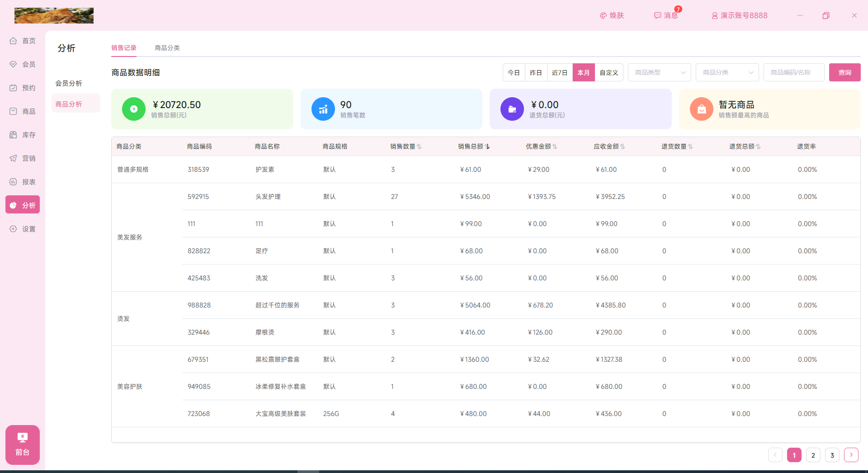This screenshot has width=868, height=473.
Task: Click the ¥5346.00 sales total cell
Action: point(475,197)
